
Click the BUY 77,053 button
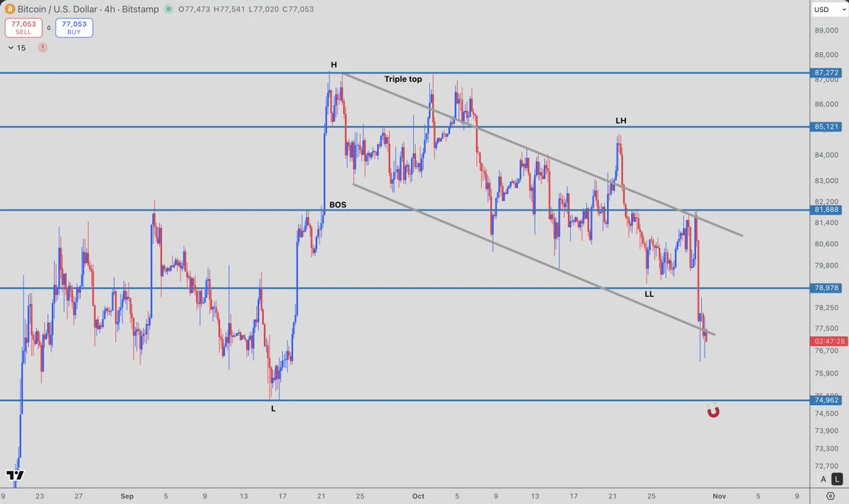point(74,28)
